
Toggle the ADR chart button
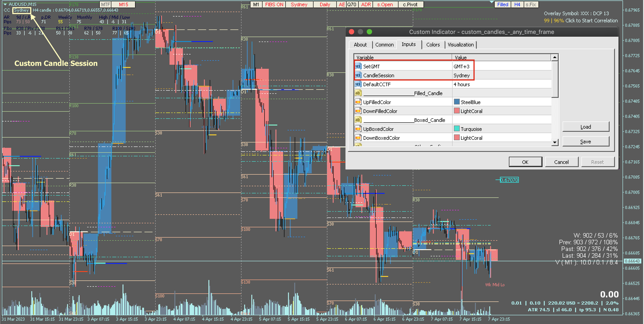(366, 4)
